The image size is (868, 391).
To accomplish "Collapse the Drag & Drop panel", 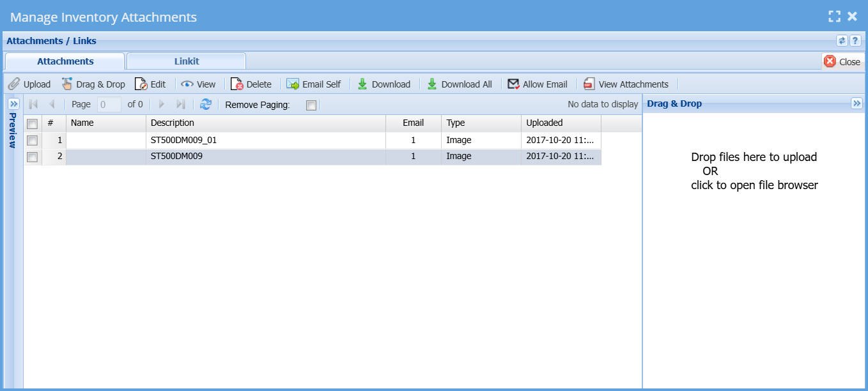I will 856,103.
